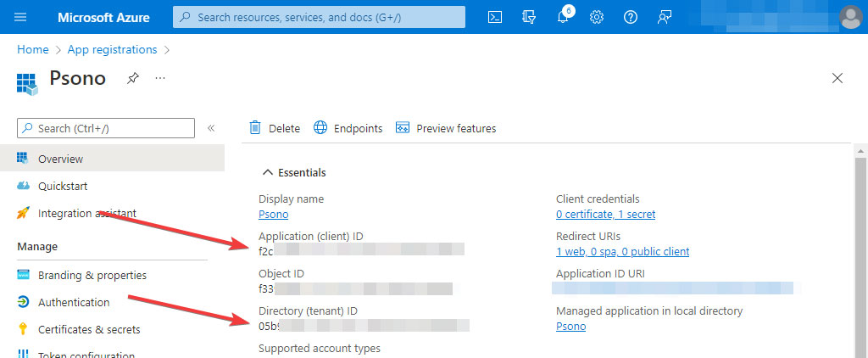Open Psono managed application link
Screen dimensions: 868x358
tap(570, 326)
